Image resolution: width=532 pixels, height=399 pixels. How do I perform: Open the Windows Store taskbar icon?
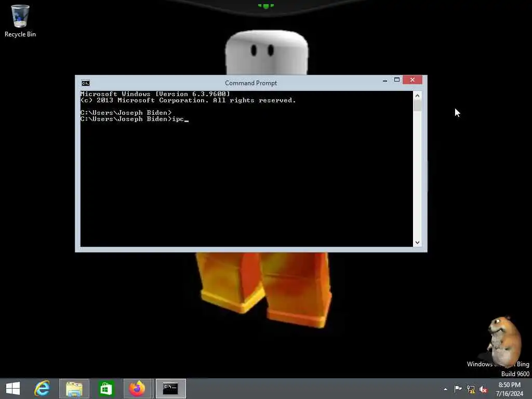[106, 389]
